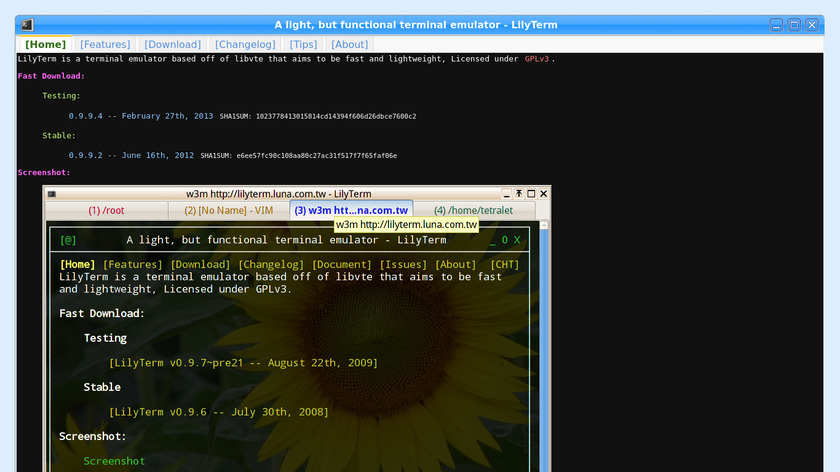The width and height of the screenshot is (840, 472).
Task: Open the [Tips] tab
Action: (x=303, y=44)
